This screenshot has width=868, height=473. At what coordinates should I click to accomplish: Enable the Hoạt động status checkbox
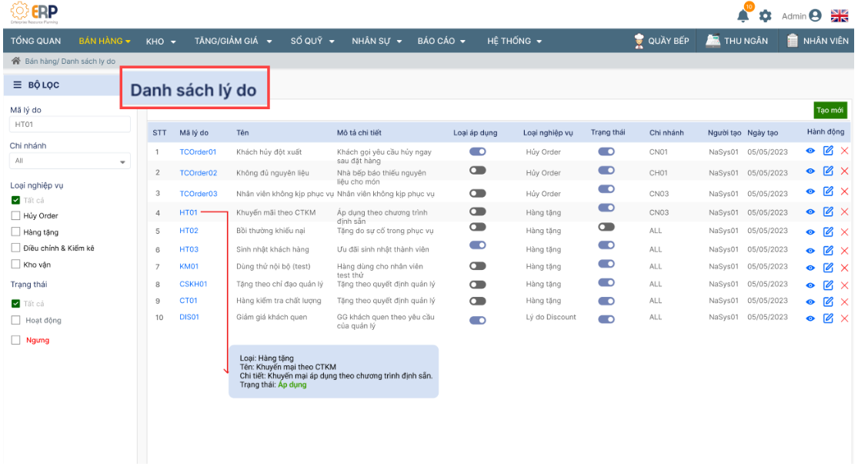click(x=15, y=321)
